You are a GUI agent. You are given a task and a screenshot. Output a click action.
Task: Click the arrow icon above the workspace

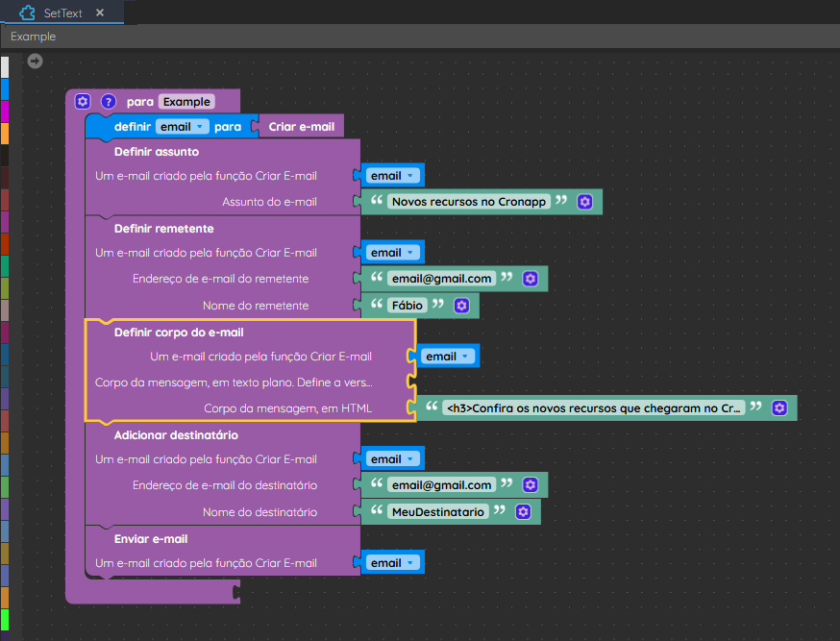point(35,62)
